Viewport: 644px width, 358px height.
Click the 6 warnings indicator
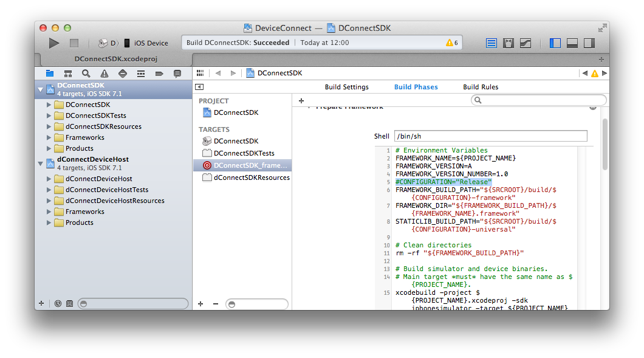(x=452, y=43)
